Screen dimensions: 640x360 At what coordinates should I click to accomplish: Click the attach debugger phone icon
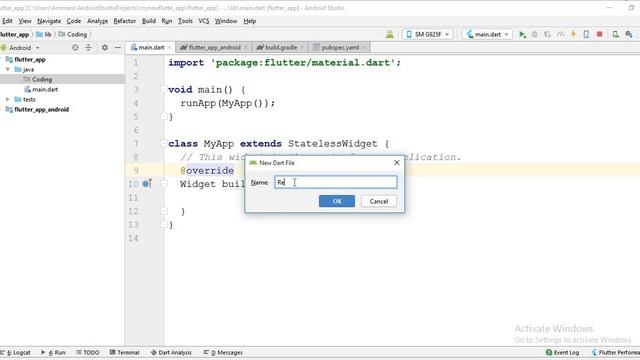pyautogui.click(x=586, y=35)
